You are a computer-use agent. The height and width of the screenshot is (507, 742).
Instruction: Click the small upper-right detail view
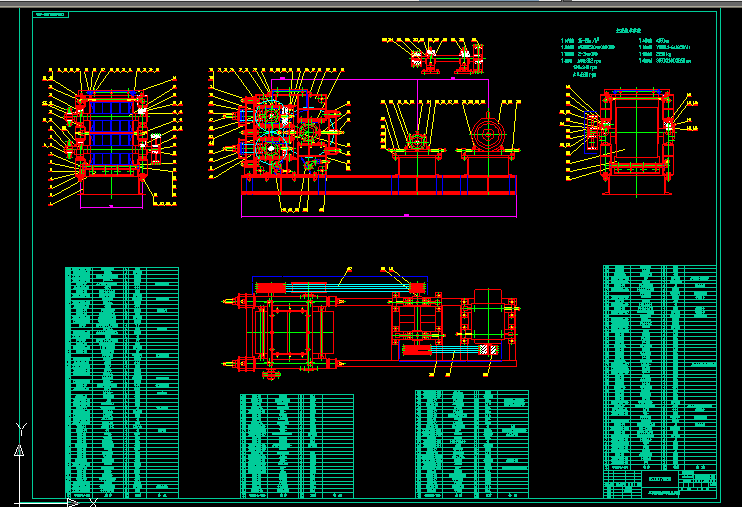point(469,58)
